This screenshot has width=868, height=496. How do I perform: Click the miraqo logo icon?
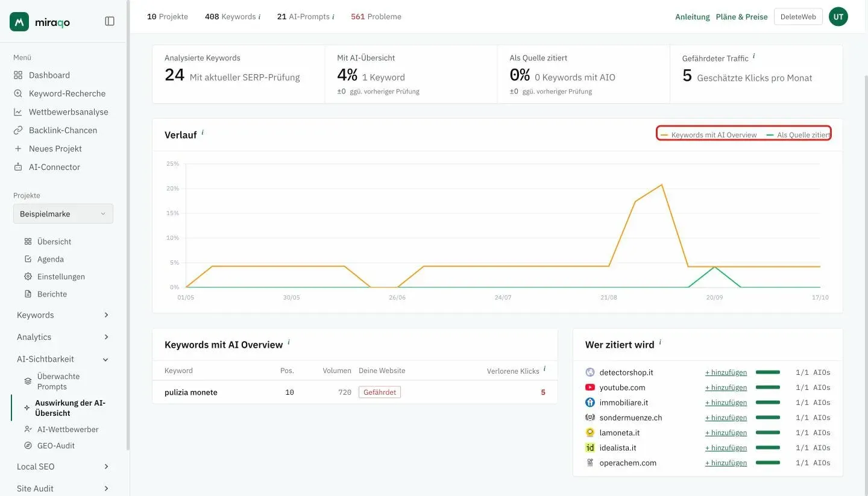click(19, 22)
